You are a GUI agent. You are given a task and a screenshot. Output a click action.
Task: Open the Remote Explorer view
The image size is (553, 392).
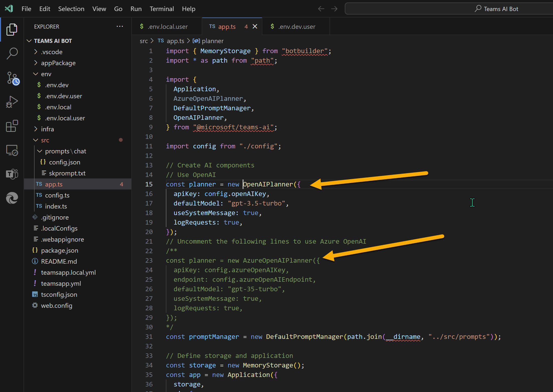[12, 150]
